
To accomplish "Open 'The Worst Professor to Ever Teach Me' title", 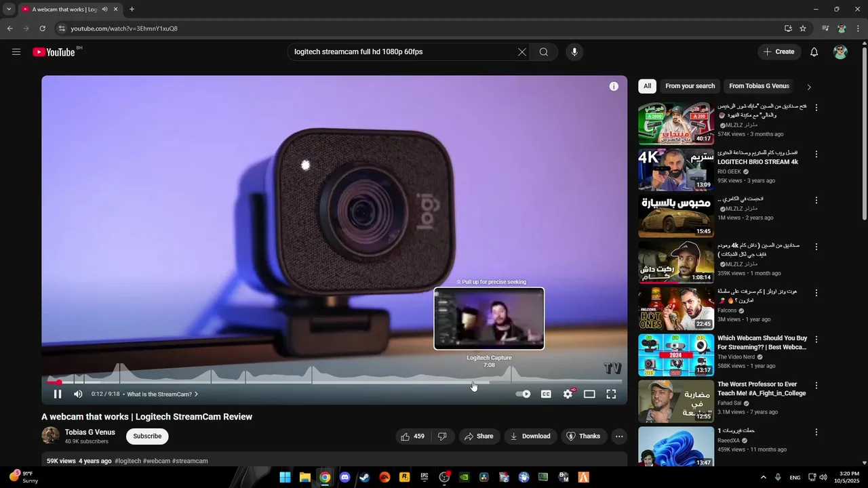I will [x=762, y=388].
